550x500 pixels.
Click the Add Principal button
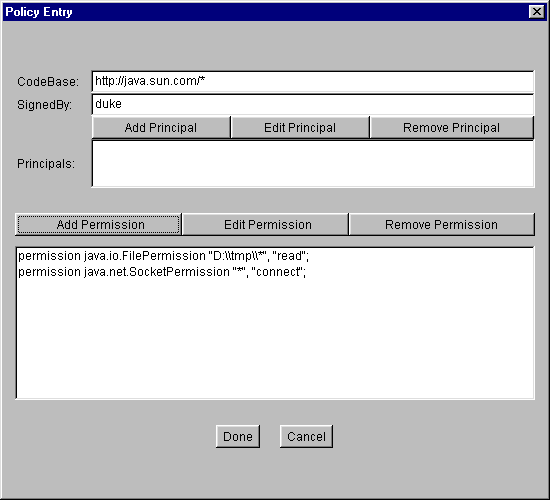161,128
